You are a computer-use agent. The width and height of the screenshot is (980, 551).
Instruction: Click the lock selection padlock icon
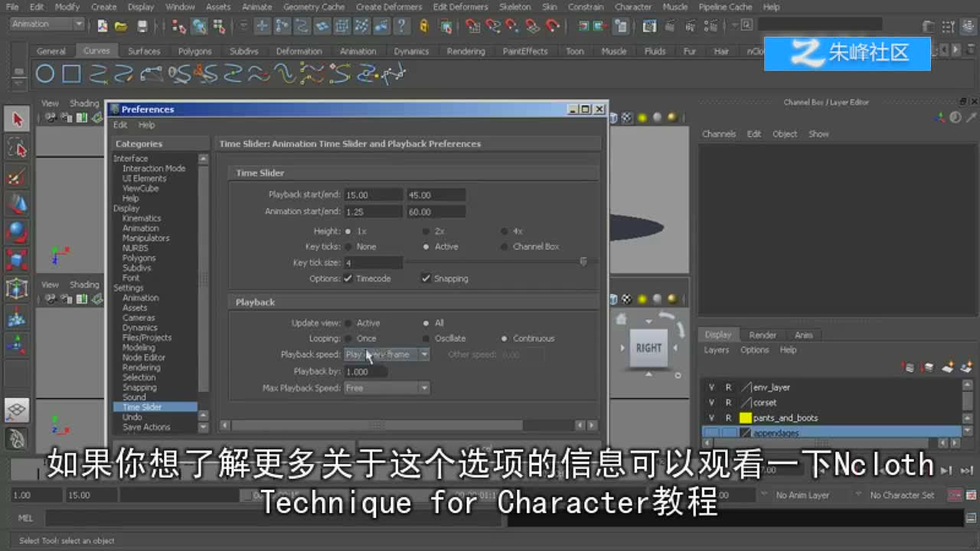(423, 26)
